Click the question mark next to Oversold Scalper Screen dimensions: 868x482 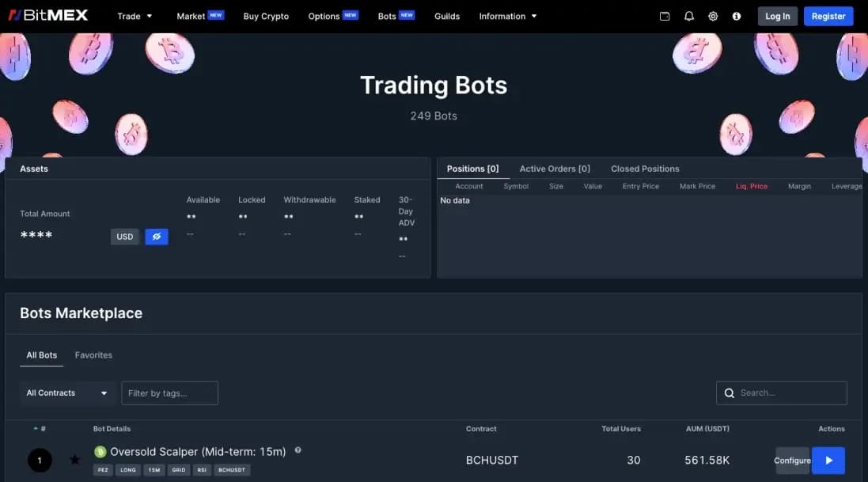coord(298,450)
